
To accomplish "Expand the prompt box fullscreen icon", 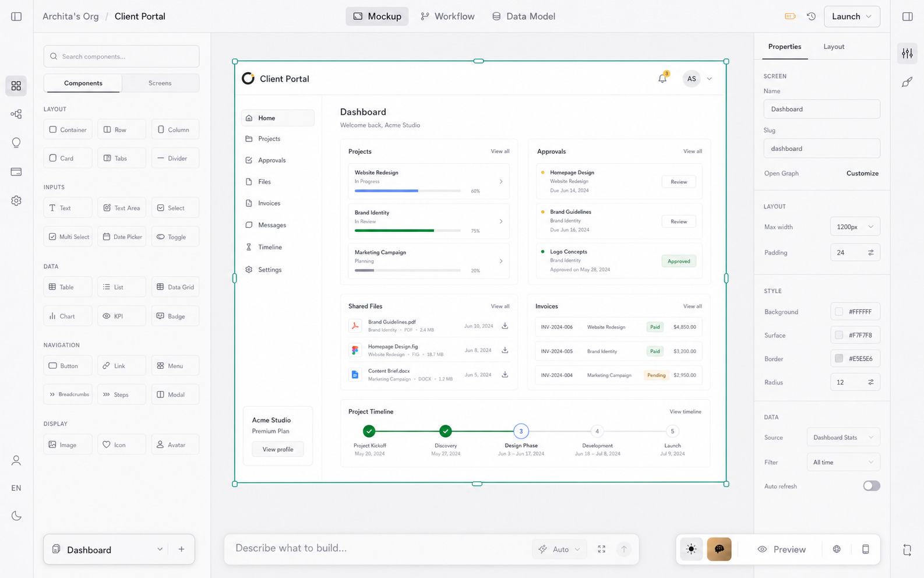I will coord(601,549).
